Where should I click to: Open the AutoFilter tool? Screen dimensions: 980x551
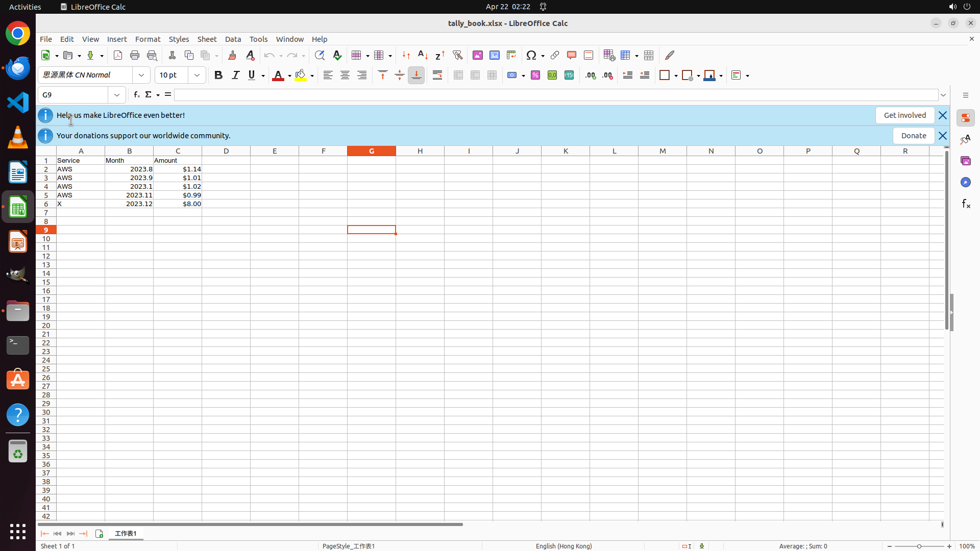(457, 55)
